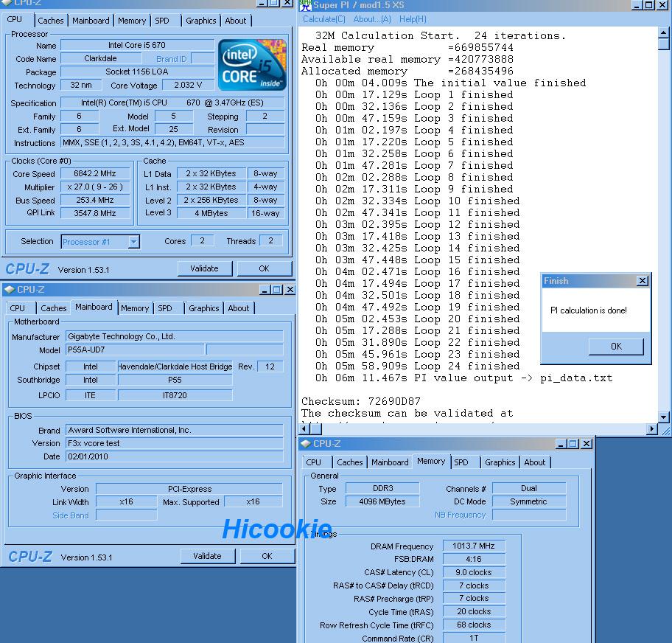Open the Processor #1 selection dropdown
Screen dimensions: 672x643
tap(134, 242)
